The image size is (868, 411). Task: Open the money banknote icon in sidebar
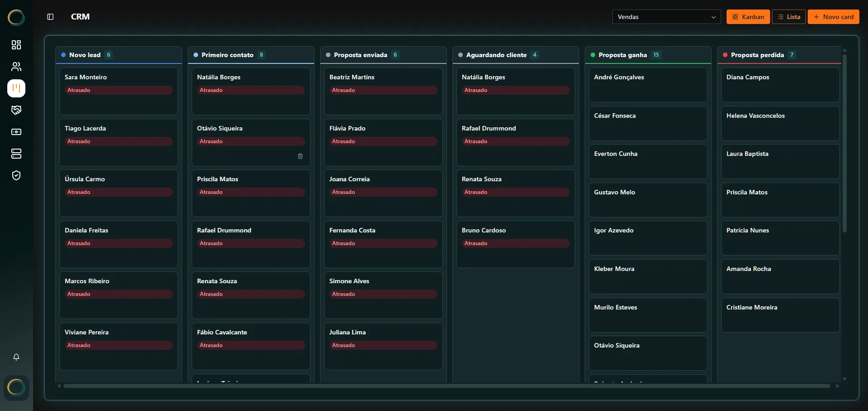point(16,132)
